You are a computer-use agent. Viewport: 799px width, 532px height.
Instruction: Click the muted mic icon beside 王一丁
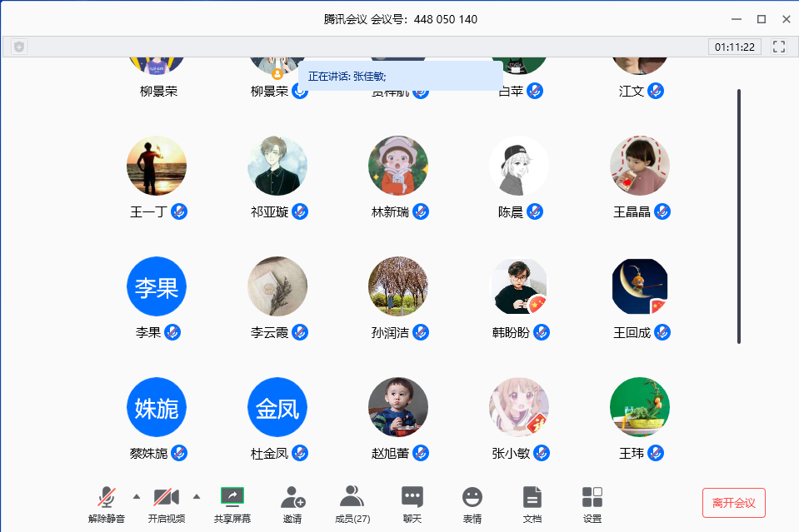[x=179, y=211]
